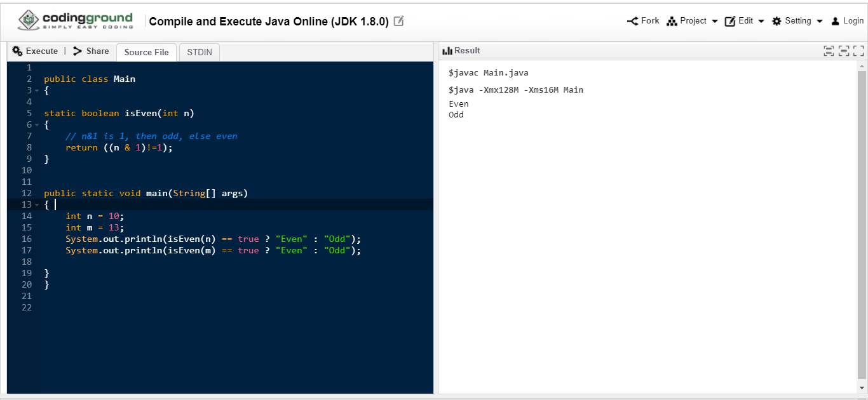868x400 pixels.
Task: Click the Execute gears icon
Action: point(18,51)
